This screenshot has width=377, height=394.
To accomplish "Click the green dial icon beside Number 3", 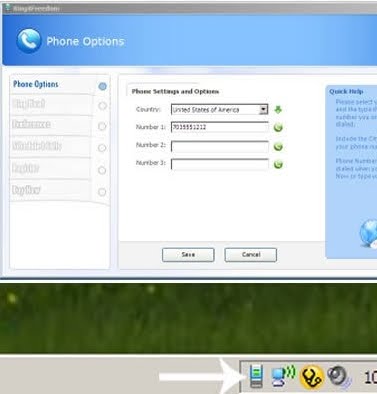I will tap(278, 164).
